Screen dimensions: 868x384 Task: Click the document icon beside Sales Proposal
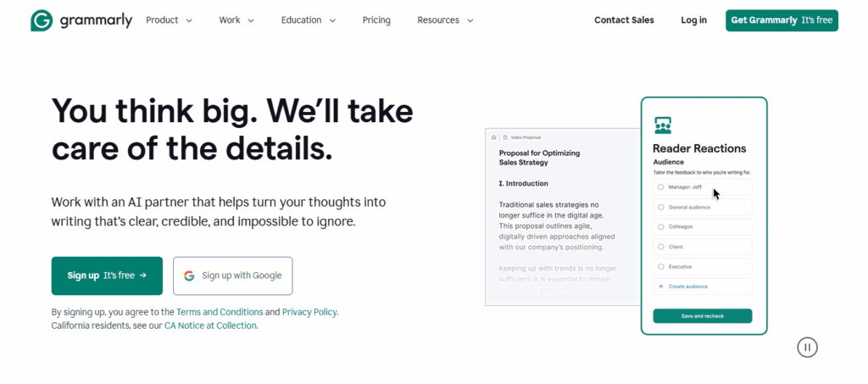pyautogui.click(x=504, y=136)
